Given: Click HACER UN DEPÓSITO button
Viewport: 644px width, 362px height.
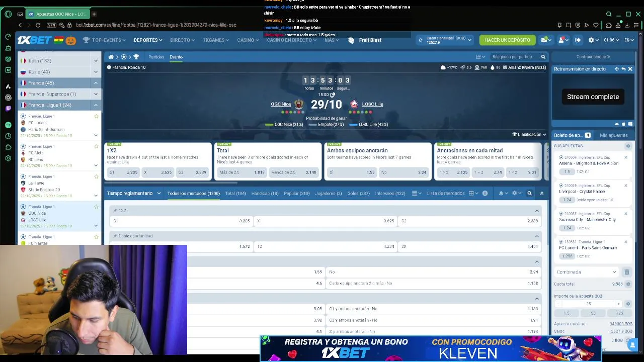Looking at the screenshot, I should point(507,40).
